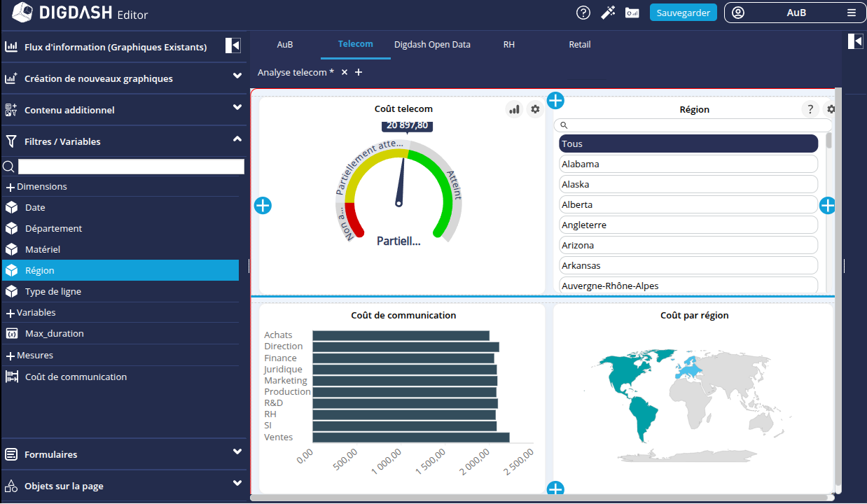Switch to Digdash Open Data tab
This screenshot has height=504, width=867.
432,45
